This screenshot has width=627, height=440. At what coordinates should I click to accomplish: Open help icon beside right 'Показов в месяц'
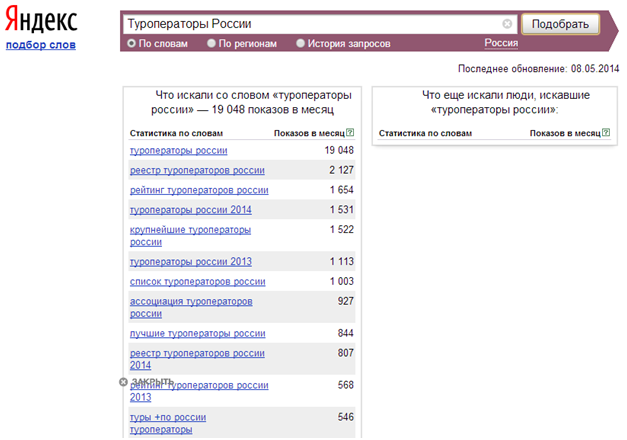click(606, 132)
